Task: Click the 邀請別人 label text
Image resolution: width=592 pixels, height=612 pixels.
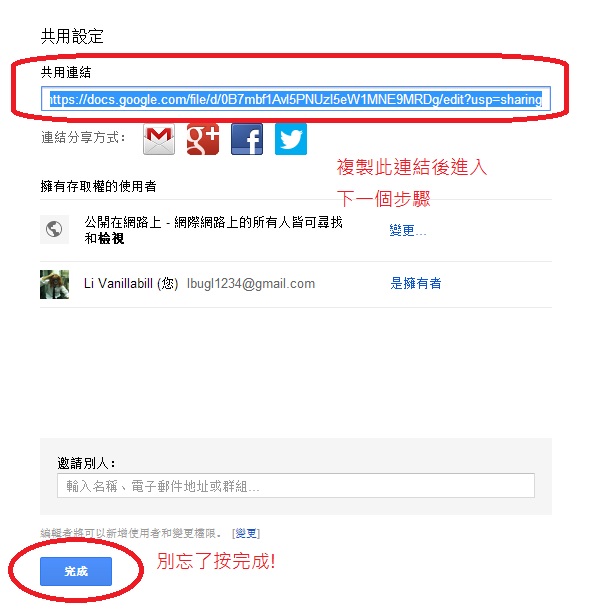Action: tap(86, 463)
